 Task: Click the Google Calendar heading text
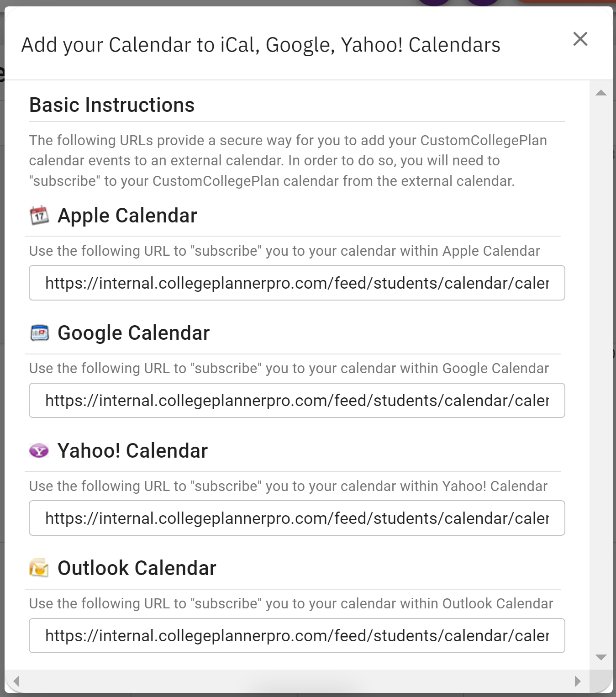coord(133,333)
